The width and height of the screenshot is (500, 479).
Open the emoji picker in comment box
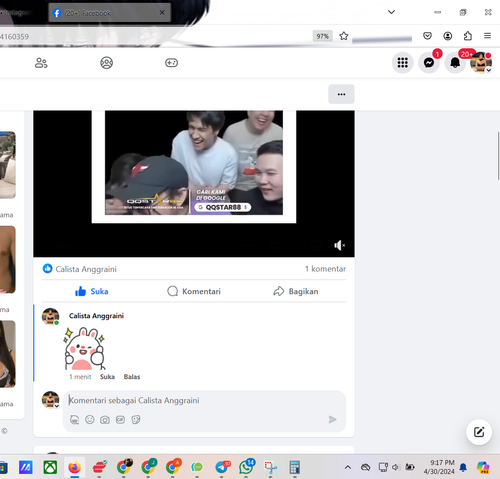click(x=90, y=420)
